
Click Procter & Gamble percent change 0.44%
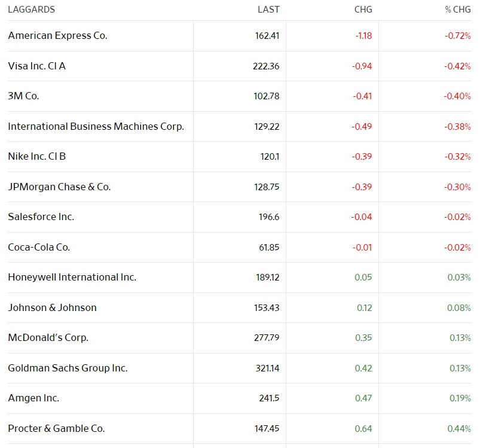[x=459, y=428]
